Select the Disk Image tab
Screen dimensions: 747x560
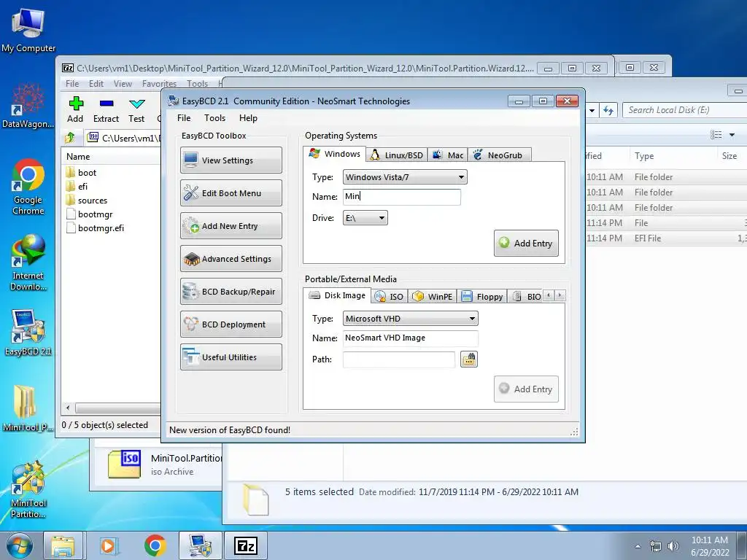point(337,295)
